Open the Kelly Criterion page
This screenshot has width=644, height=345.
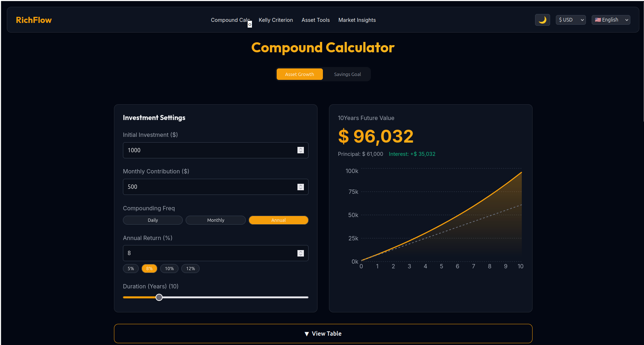(x=276, y=20)
